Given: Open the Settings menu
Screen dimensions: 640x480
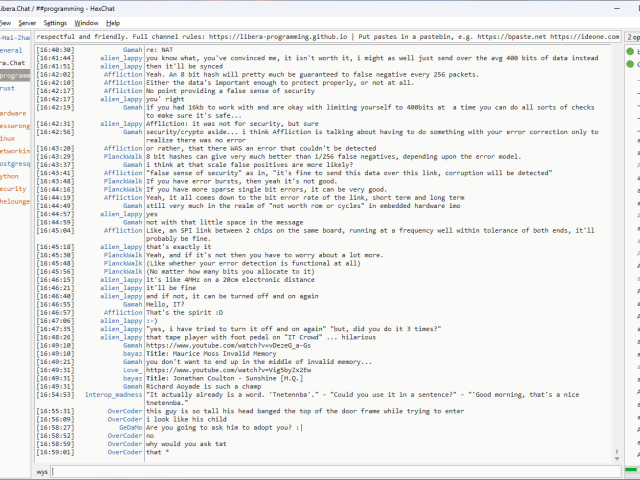Looking at the screenshot, I should [55, 22].
